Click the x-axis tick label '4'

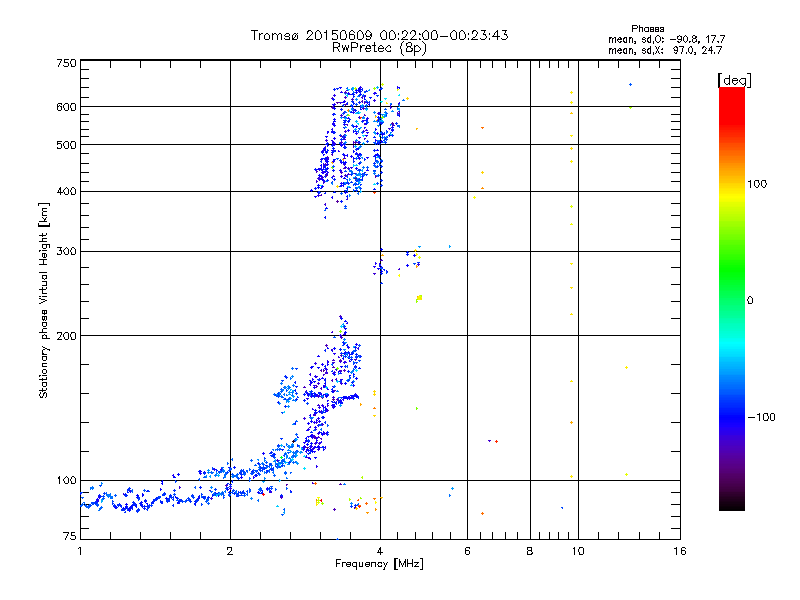pos(380,551)
